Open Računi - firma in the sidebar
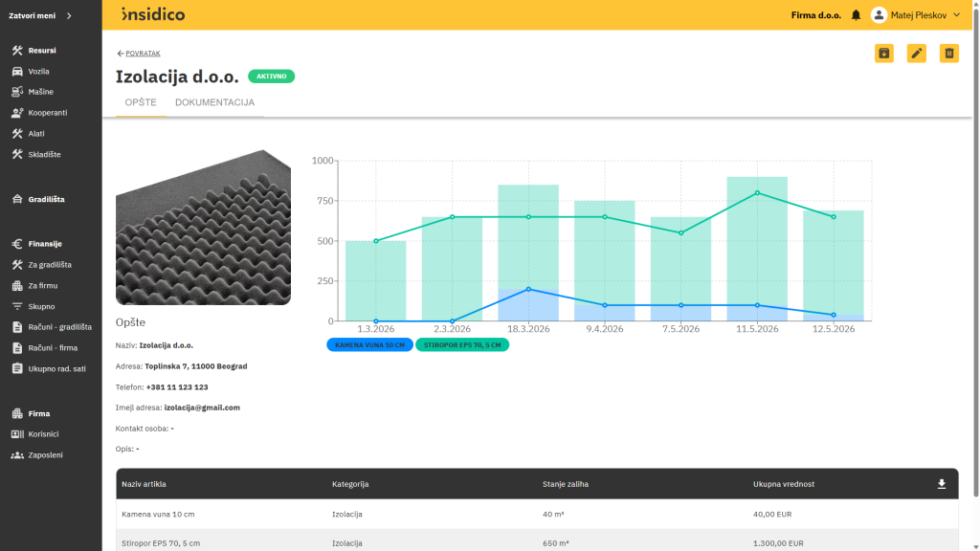This screenshot has height=551, width=980. click(x=53, y=348)
